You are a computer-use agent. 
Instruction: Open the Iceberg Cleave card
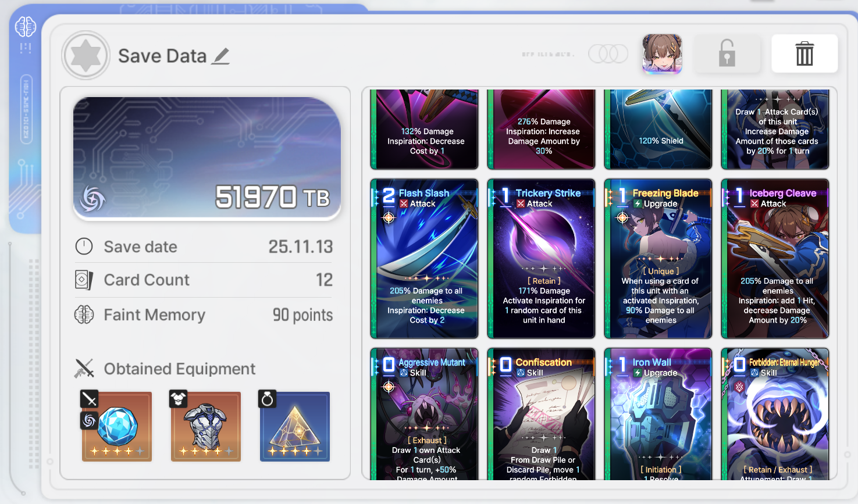click(775, 259)
